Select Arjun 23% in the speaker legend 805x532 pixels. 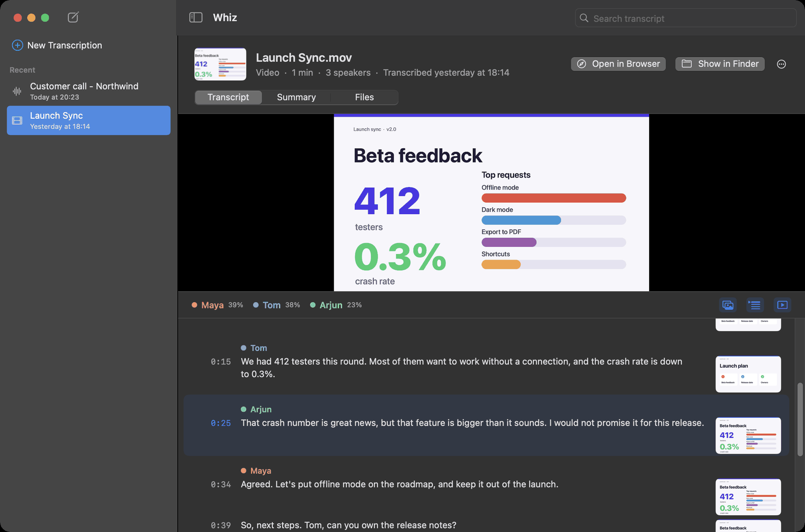[336, 305]
